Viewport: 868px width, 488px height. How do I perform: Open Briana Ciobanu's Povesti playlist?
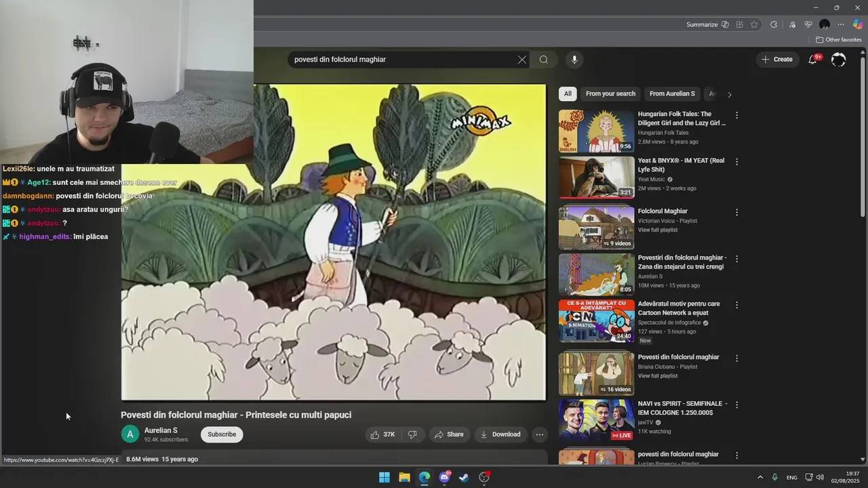(x=596, y=374)
